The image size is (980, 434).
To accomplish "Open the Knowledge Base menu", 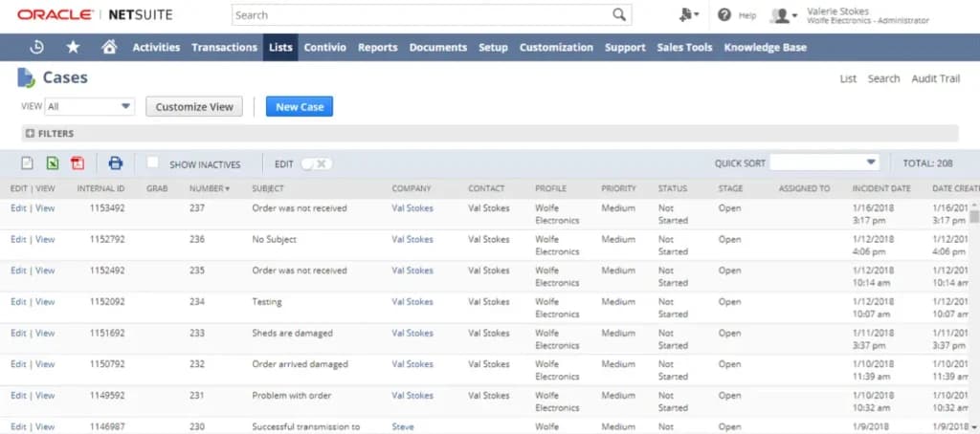I will coord(765,47).
